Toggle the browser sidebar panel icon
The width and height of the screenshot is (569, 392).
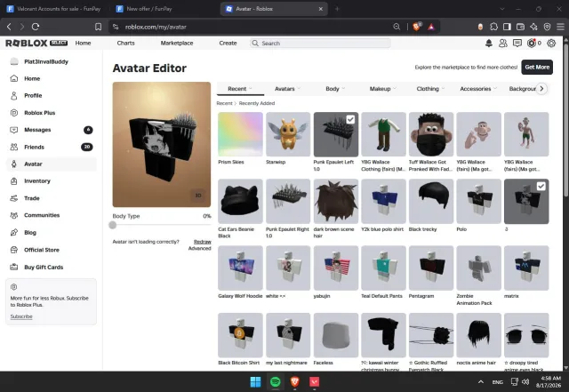pyautogui.click(x=507, y=27)
